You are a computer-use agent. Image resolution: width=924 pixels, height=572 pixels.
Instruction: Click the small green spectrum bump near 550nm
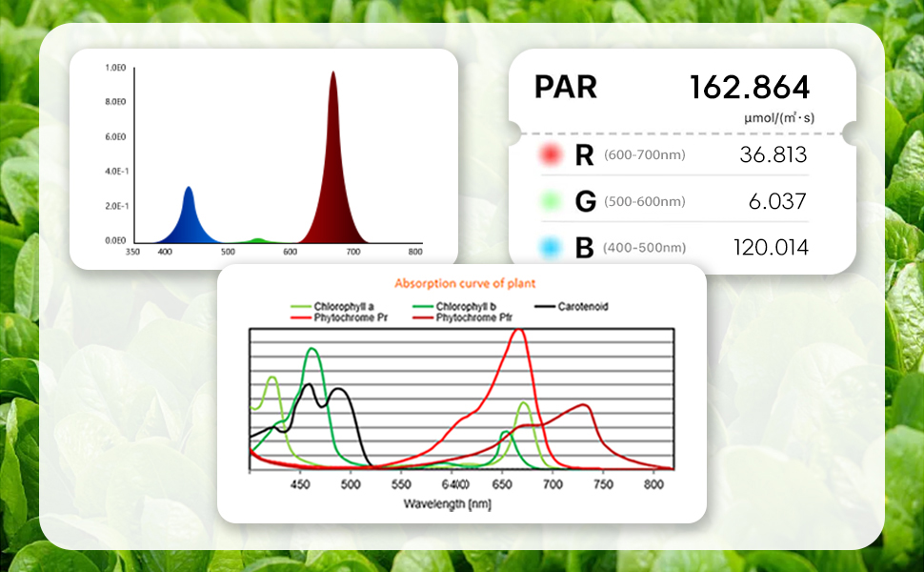click(x=257, y=240)
